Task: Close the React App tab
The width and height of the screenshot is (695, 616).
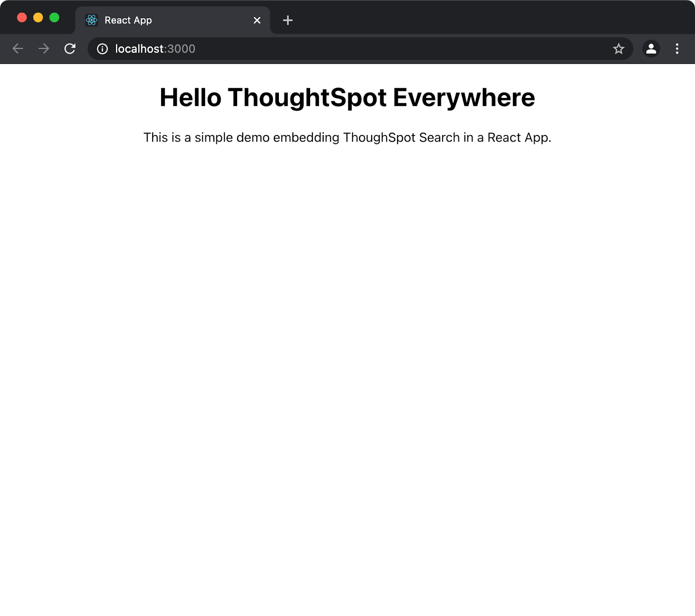Action: point(257,20)
